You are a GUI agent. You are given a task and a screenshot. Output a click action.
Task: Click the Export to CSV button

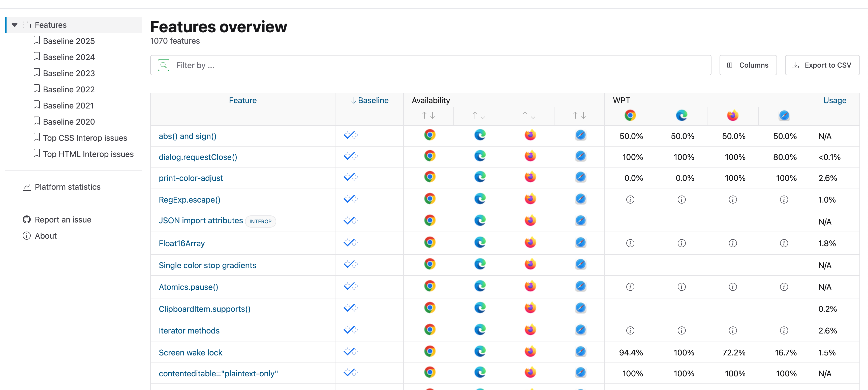(822, 65)
